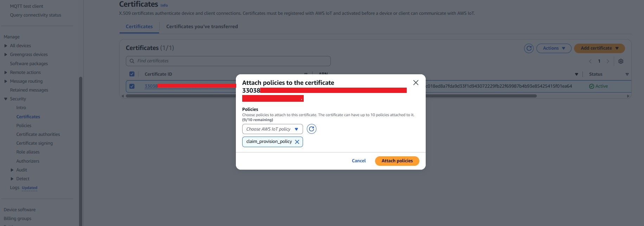The image size is (644, 226).
Task: Refresh the certificates table
Action: [529, 48]
